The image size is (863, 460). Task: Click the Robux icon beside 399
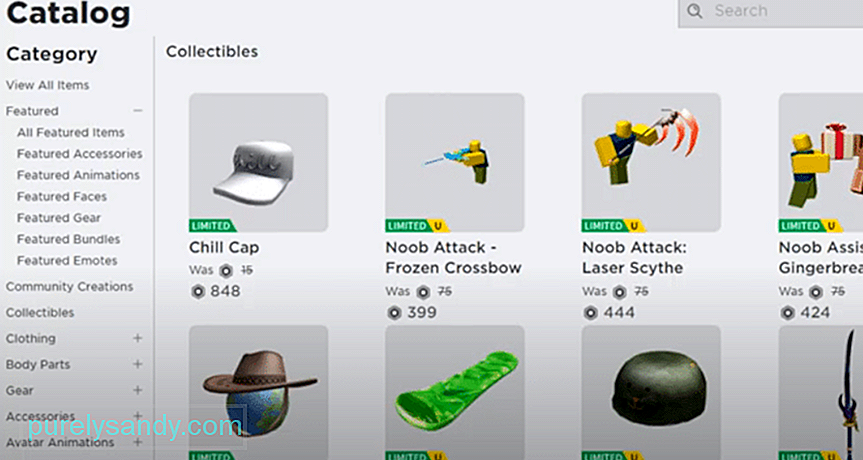[x=394, y=313]
